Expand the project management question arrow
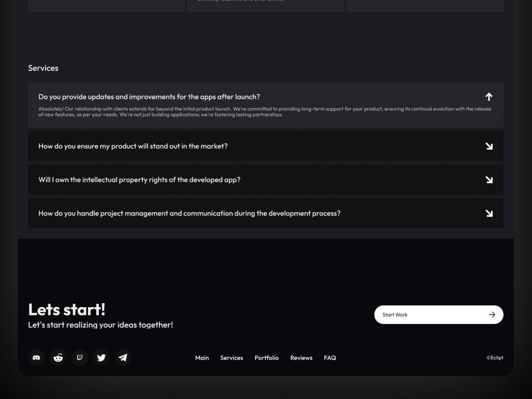The height and width of the screenshot is (399, 532). pyautogui.click(x=489, y=214)
